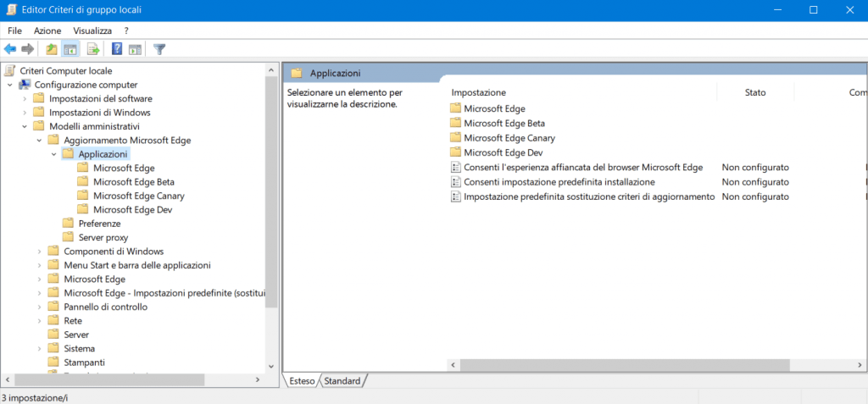Select Microsoft Edge folder in right pane list
Screen dimensions: 868x404
coord(494,108)
